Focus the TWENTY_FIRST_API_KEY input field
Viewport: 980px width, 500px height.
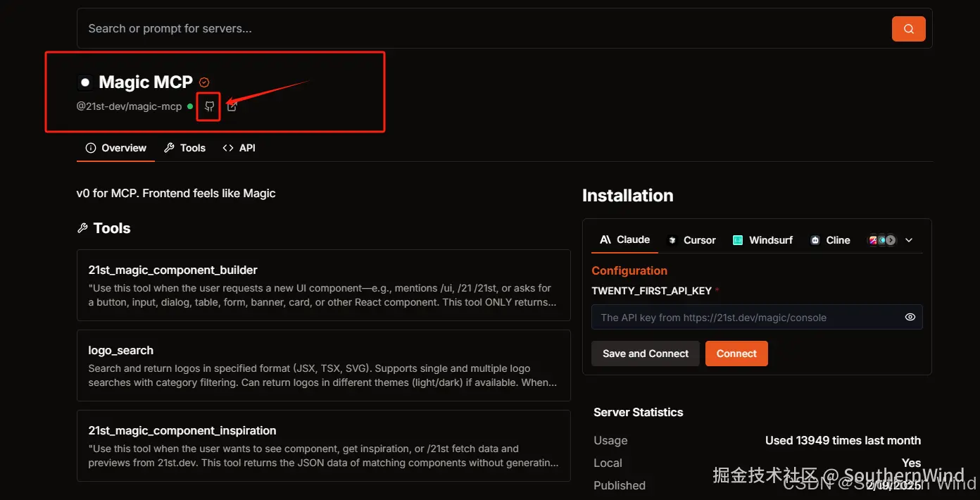[x=757, y=317]
